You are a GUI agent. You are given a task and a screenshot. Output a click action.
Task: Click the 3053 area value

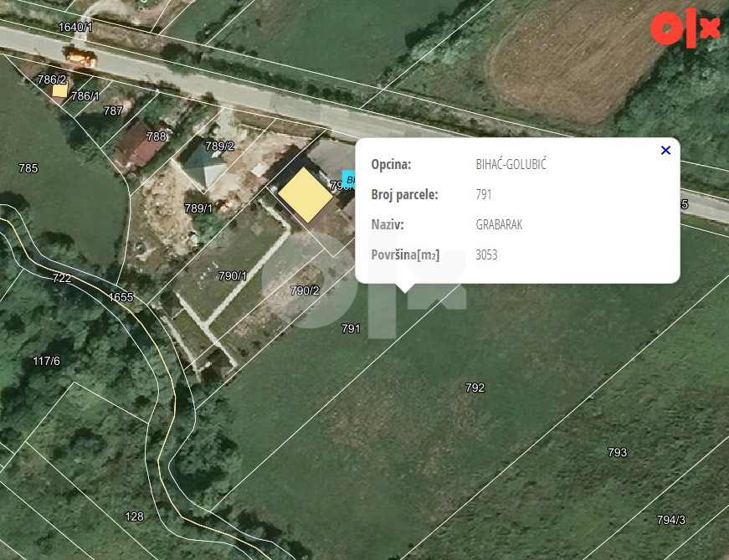486,254
